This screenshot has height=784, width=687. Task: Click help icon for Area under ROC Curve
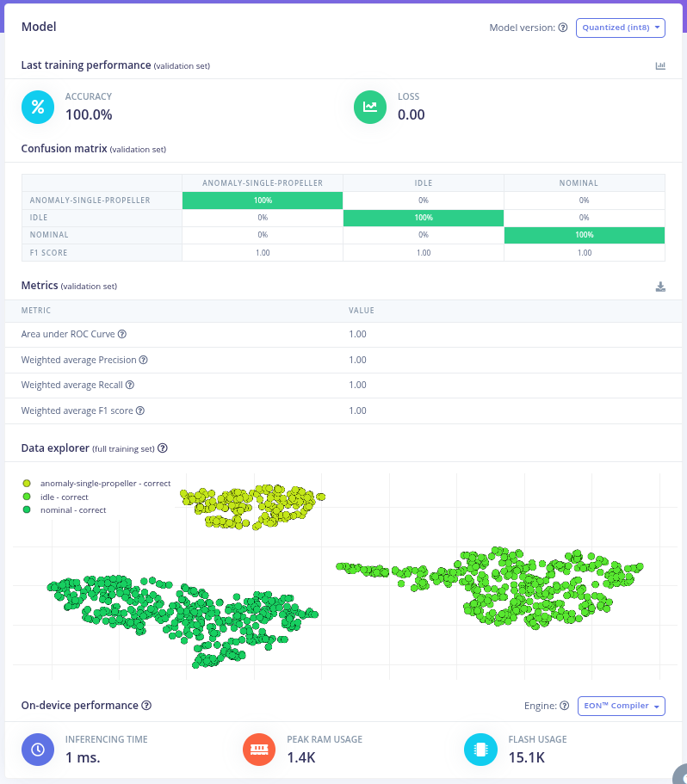coord(122,334)
